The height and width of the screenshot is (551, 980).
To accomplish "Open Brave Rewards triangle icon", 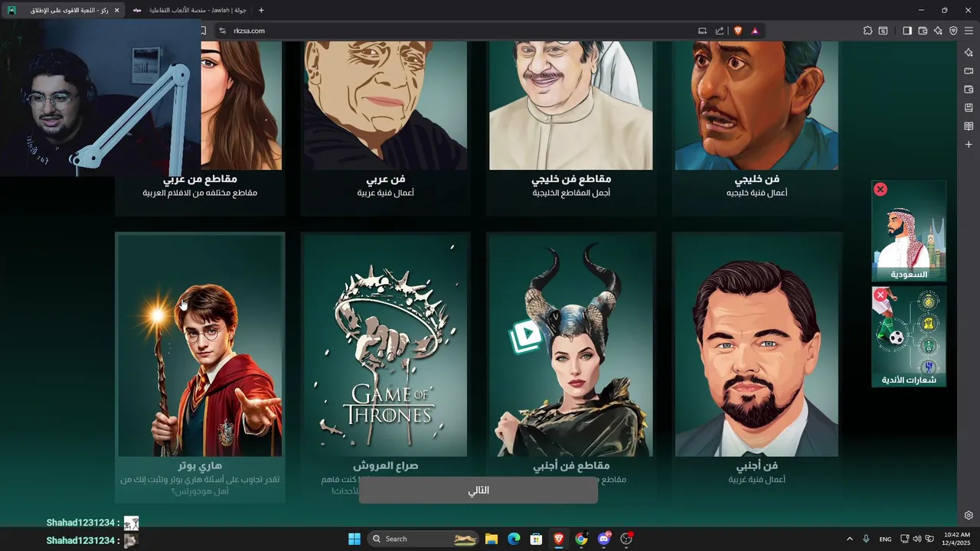I will pyautogui.click(x=755, y=31).
